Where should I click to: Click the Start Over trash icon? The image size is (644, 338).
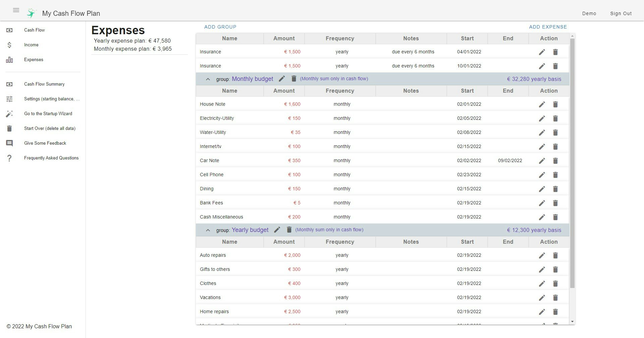[x=9, y=128]
